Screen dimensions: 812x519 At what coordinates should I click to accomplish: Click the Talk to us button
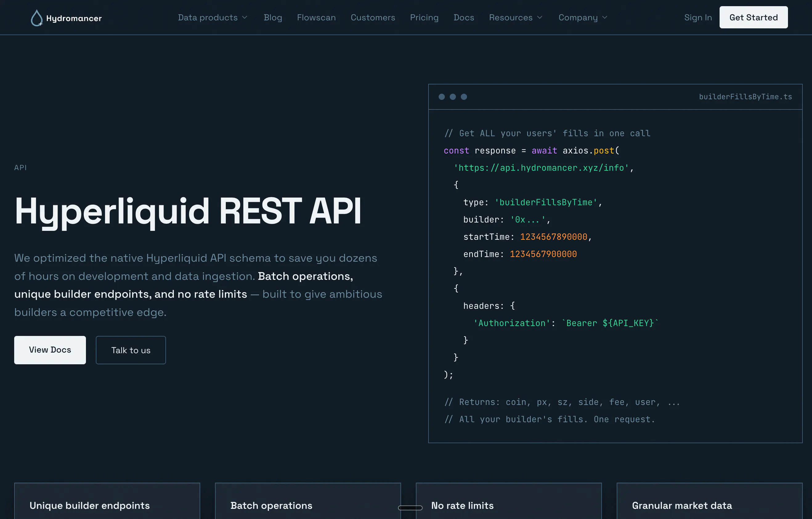pyautogui.click(x=131, y=350)
